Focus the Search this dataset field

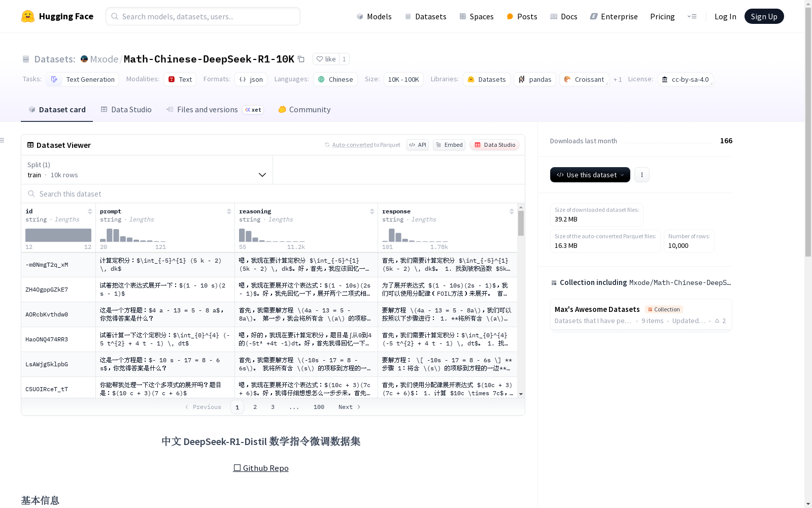(x=273, y=194)
